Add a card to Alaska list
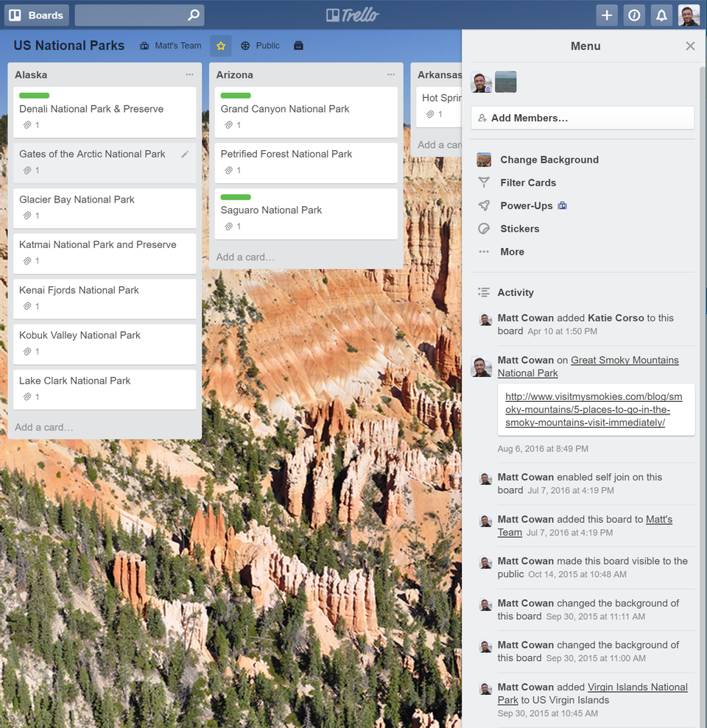707x728 pixels. point(44,427)
